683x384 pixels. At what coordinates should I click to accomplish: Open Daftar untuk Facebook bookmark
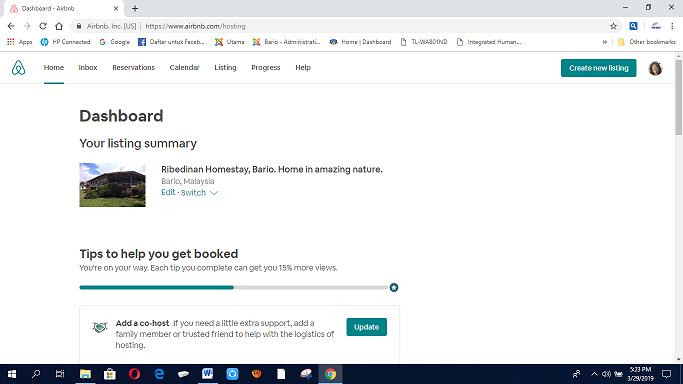[x=171, y=42]
